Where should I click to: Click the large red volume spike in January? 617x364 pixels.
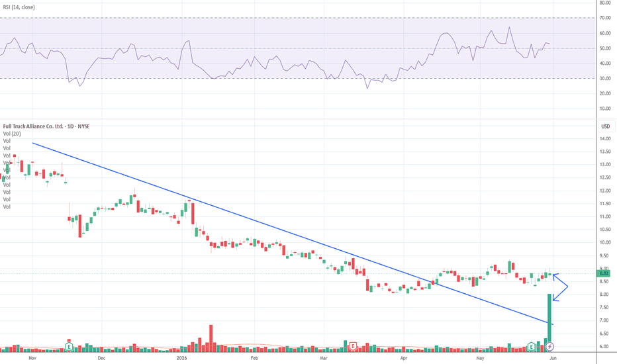click(x=211, y=338)
